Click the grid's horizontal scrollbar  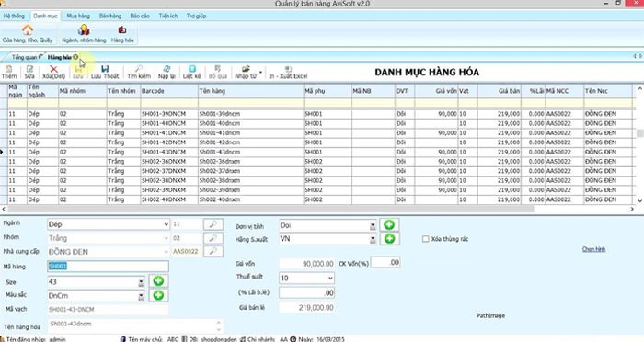[x=271, y=209]
